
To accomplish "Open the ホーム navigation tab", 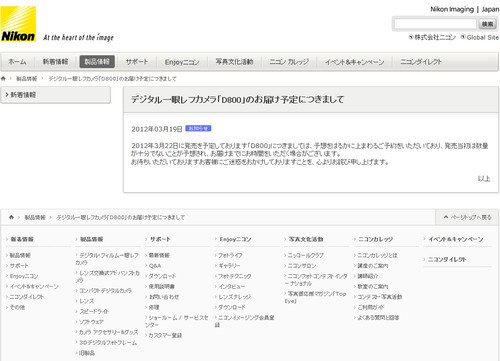I will (x=17, y=62).
